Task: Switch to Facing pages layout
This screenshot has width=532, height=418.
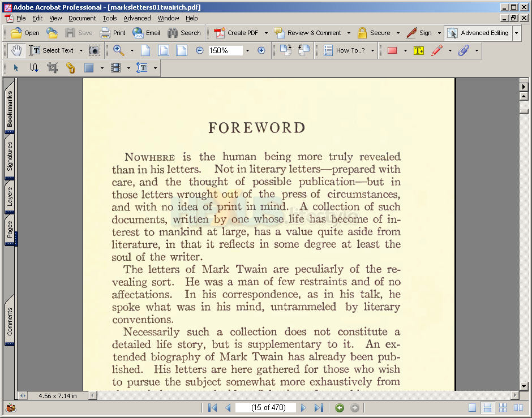Action: [x=518, y=407]
